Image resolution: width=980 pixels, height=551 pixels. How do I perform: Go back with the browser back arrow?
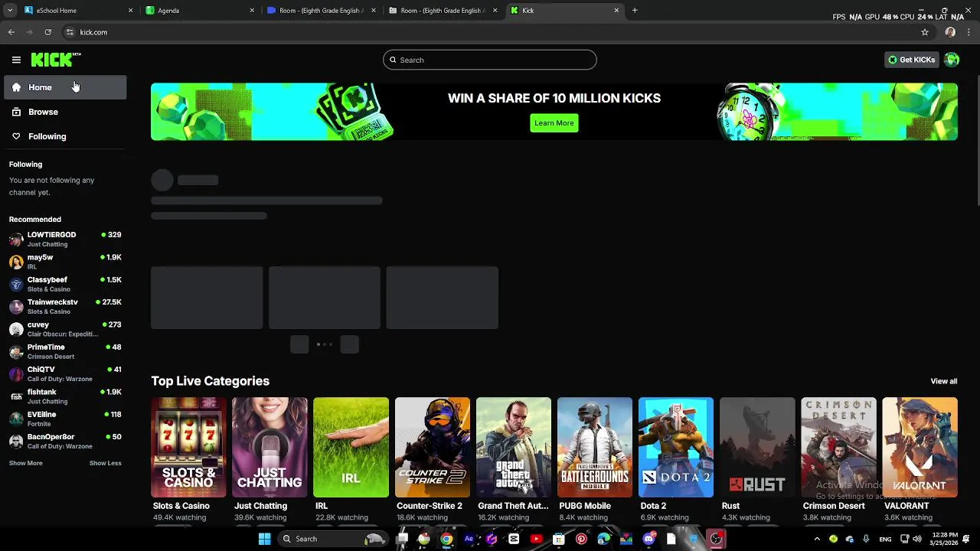click(x=11, y=32)
